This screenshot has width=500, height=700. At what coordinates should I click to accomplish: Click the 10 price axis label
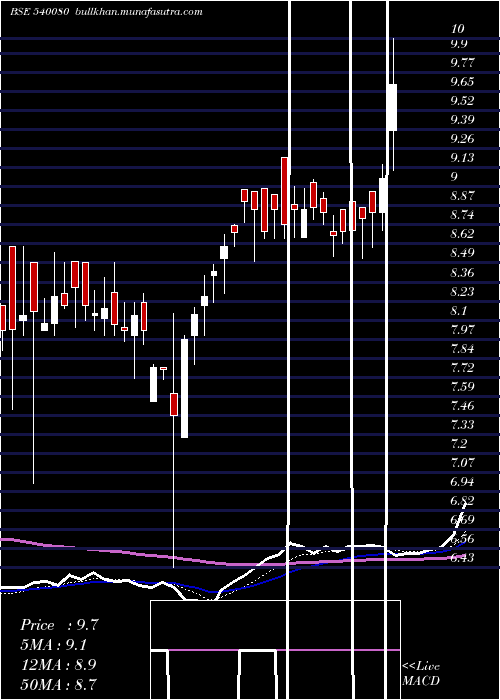[458, 29]
